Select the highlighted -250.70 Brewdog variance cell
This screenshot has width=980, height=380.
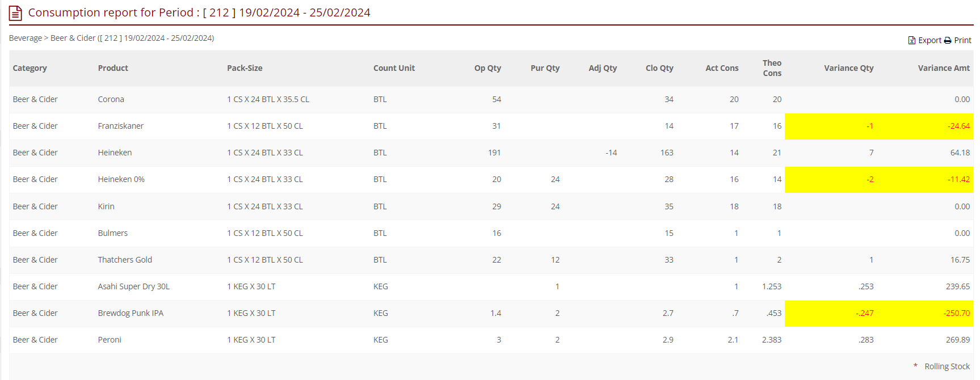click(x=956, y=313)
